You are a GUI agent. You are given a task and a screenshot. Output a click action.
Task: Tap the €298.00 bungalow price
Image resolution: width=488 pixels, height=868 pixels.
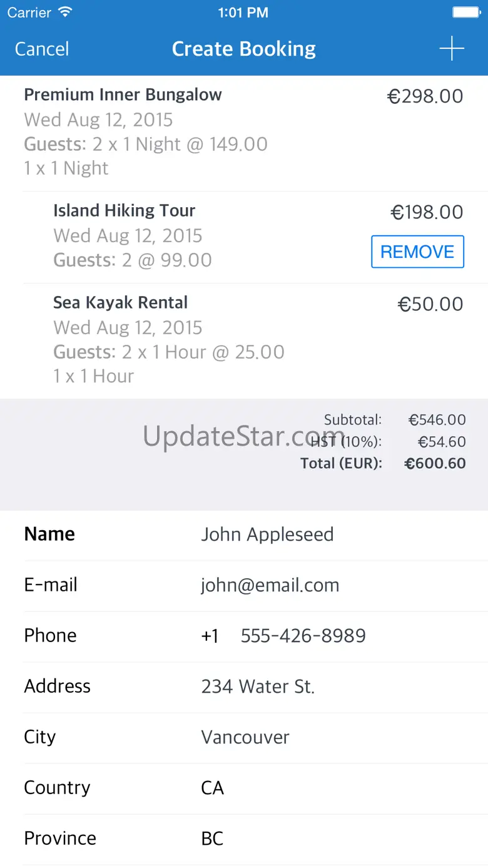click(425, 96)
